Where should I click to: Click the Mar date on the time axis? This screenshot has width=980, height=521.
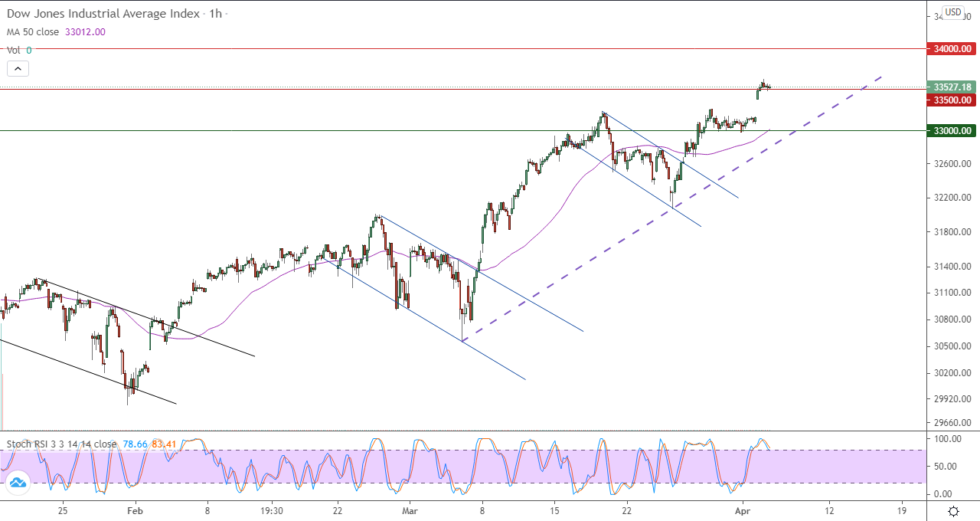(411, 510)
